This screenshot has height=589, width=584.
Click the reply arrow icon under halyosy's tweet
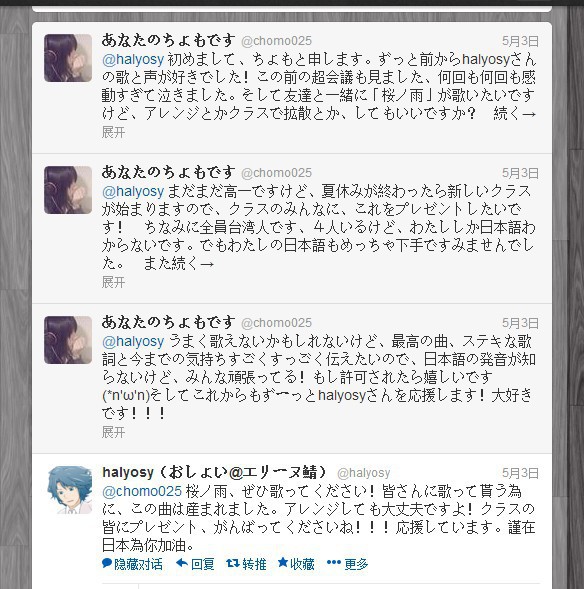[182, 563]
